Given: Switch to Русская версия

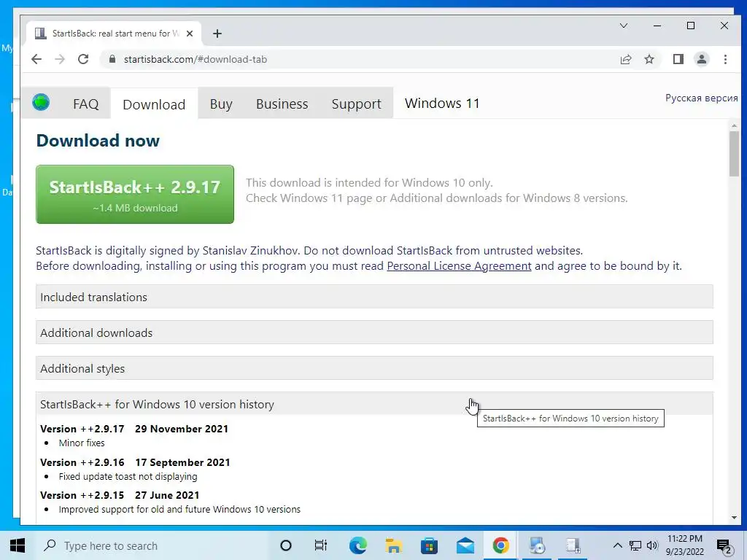Looking at the screenshot, I should pyautogui.click(x=701, y=98).
